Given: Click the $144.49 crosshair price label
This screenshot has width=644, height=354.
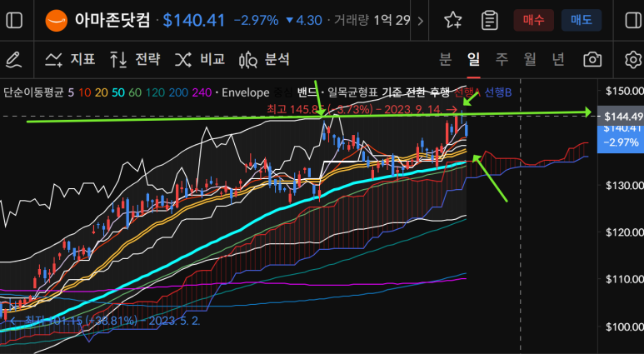Looking at the screenshot, I should click(x=620, y=117).
